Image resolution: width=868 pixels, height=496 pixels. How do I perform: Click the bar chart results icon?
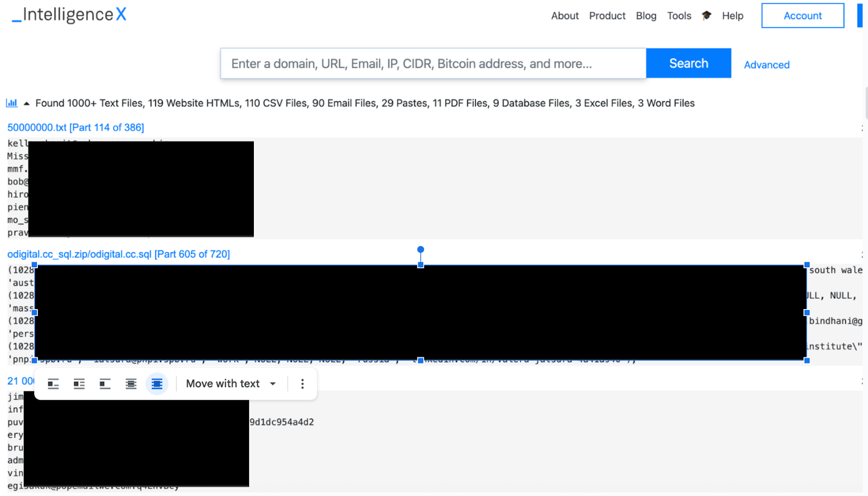pyautogui.click(x=11, y=102)
